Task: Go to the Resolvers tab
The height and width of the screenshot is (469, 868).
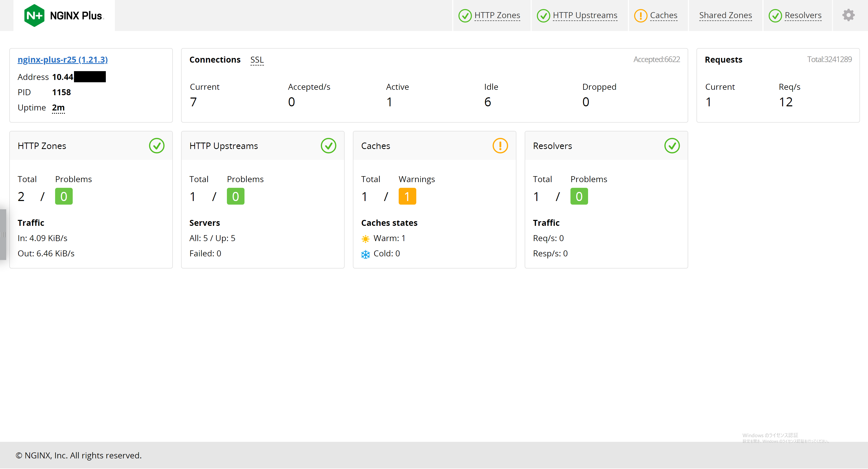Action: tap(803, 15)
